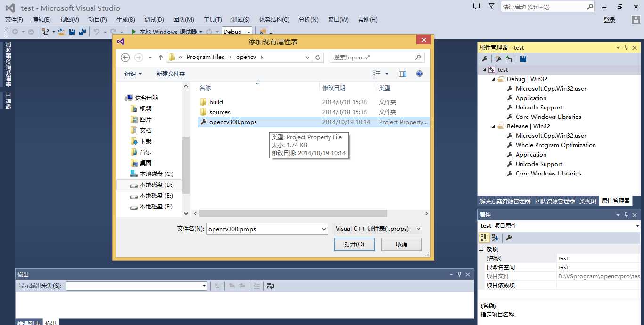
Task: Click the account avatar icon beside 登录
Action: (636, 20)
